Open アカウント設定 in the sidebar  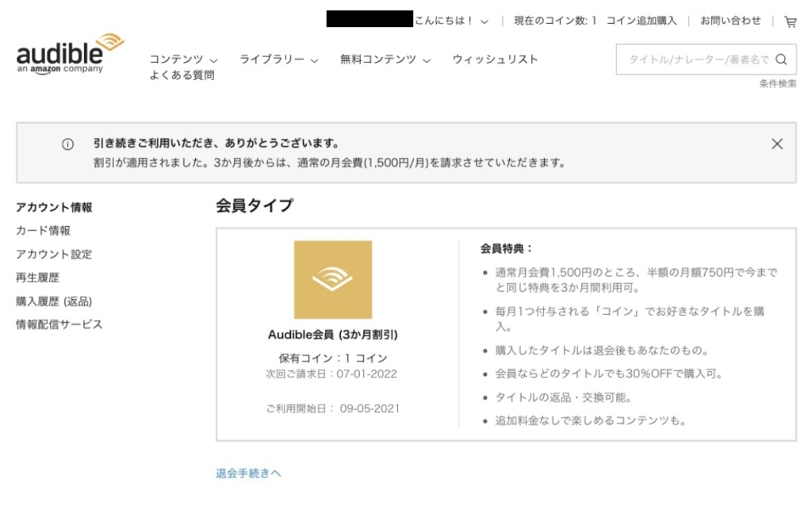(54, 255)
